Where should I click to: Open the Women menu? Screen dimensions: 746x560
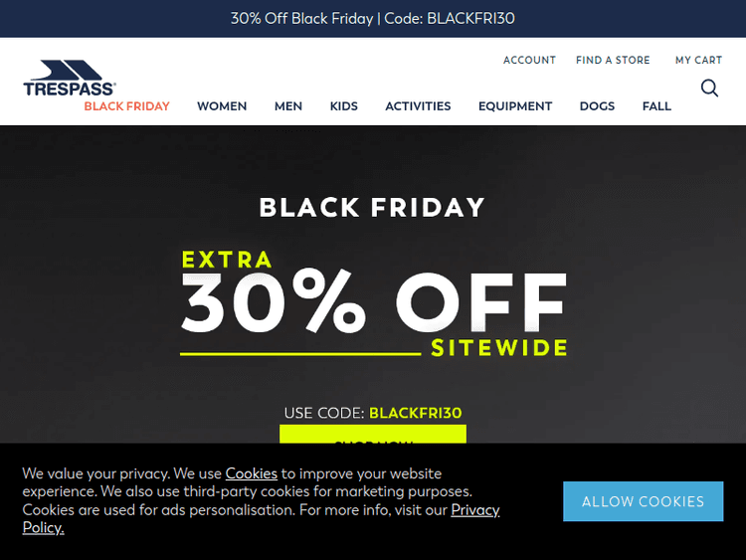coord(222,106)
